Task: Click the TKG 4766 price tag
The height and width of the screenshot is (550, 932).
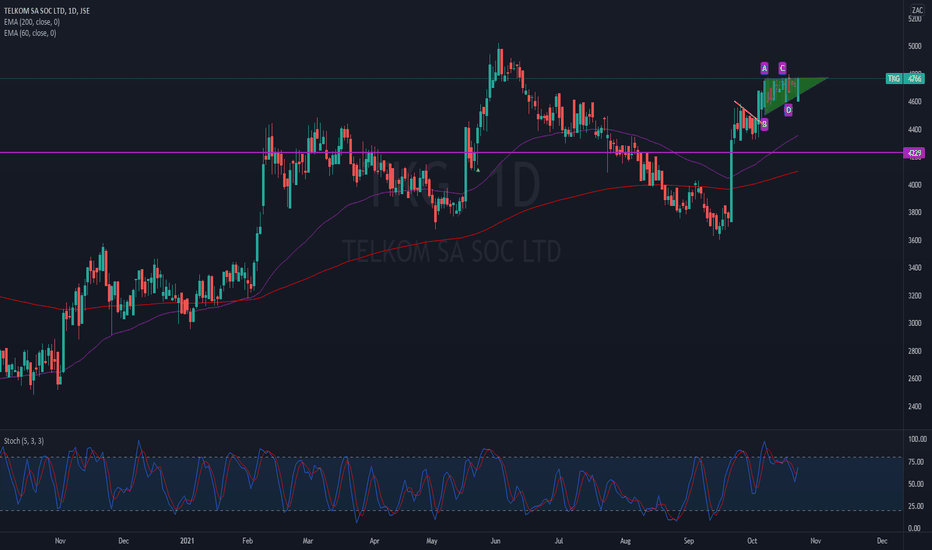Action: pos(905,78)
